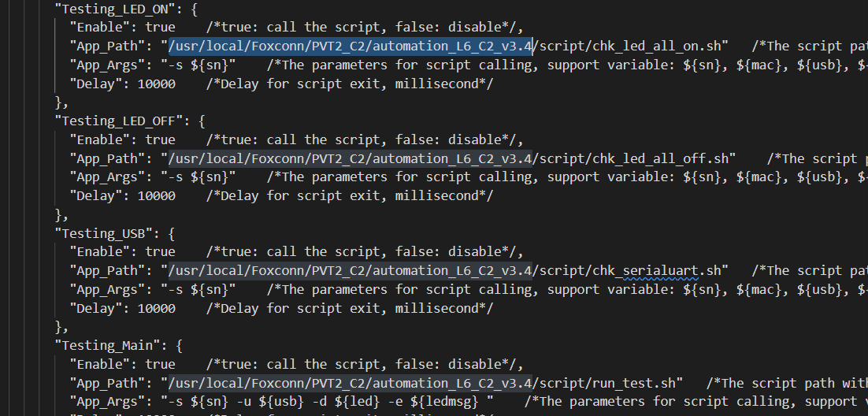Click the squiggly-underlined word serialuart

(660, 271)
